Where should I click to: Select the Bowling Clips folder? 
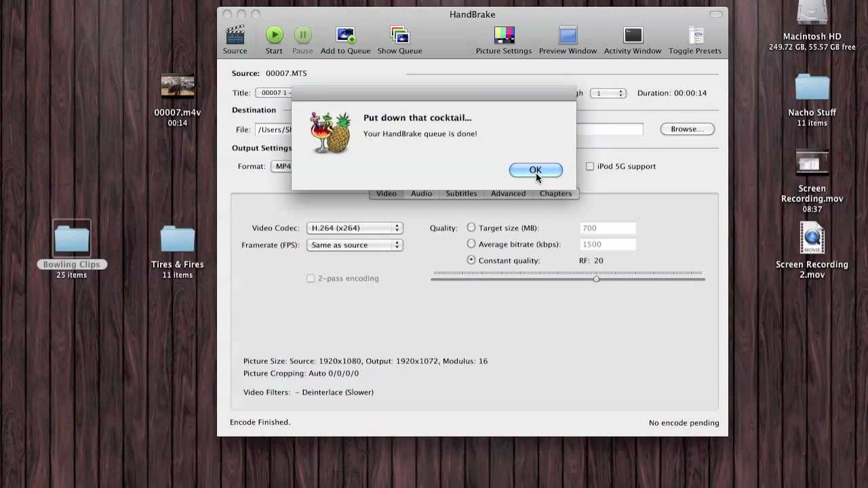point(71,241)
